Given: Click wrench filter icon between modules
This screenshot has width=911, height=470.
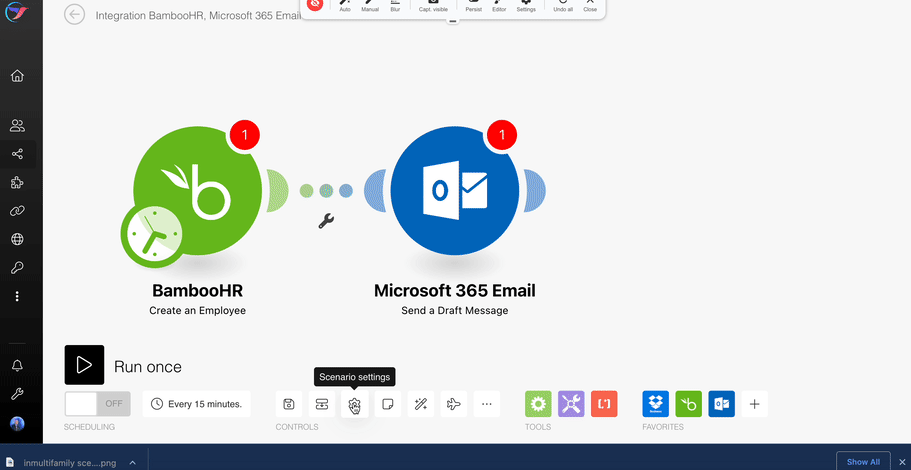Looking at the screenshot, I should click(x=326, y=221).
